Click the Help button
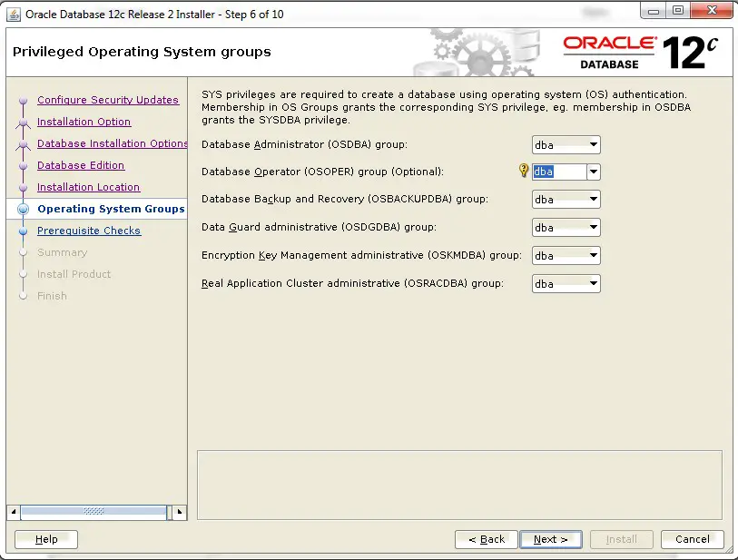This screenshot has height=560, width=738. point(46,539)
